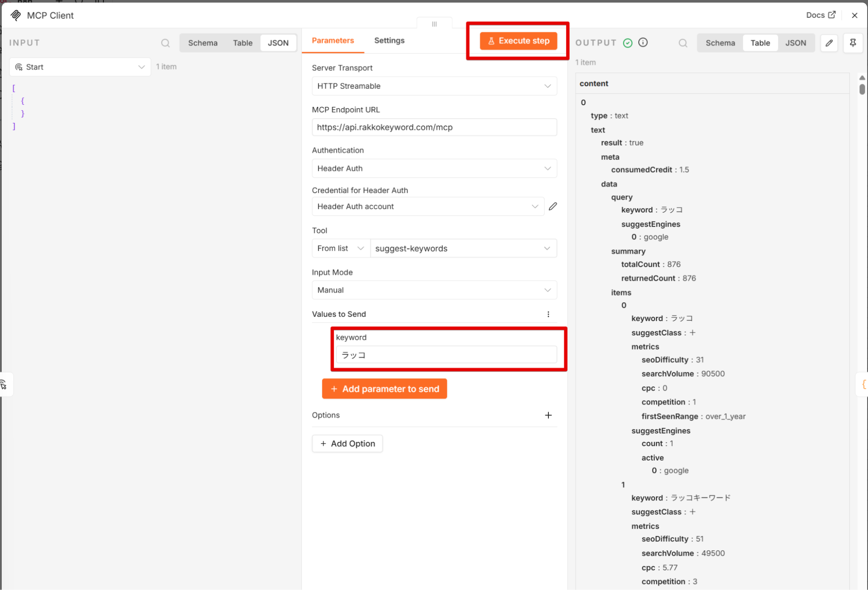The image size is (868, 590).
Task: Switch INPUT view to JSON
Action: [x=278, y=43]
